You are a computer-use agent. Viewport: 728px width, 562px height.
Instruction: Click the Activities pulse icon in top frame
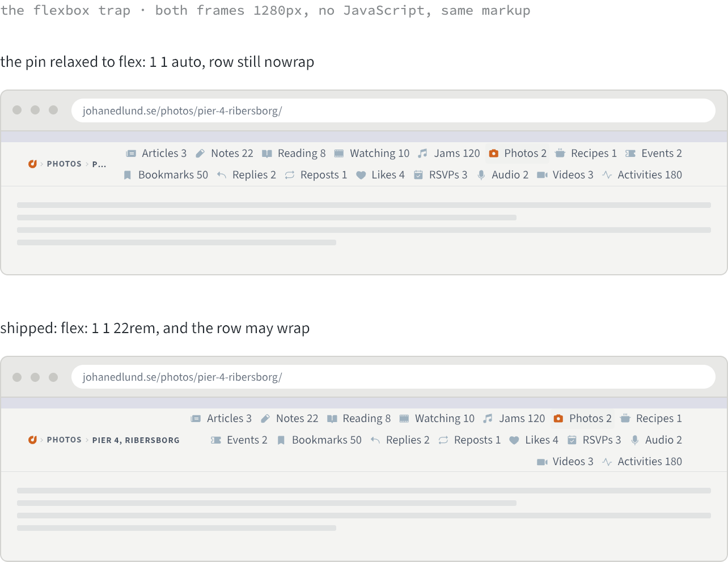point(607,175)
